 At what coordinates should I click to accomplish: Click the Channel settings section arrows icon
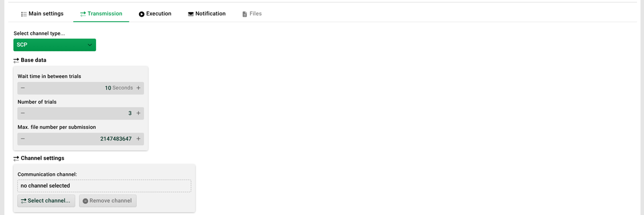click(16, 158)
